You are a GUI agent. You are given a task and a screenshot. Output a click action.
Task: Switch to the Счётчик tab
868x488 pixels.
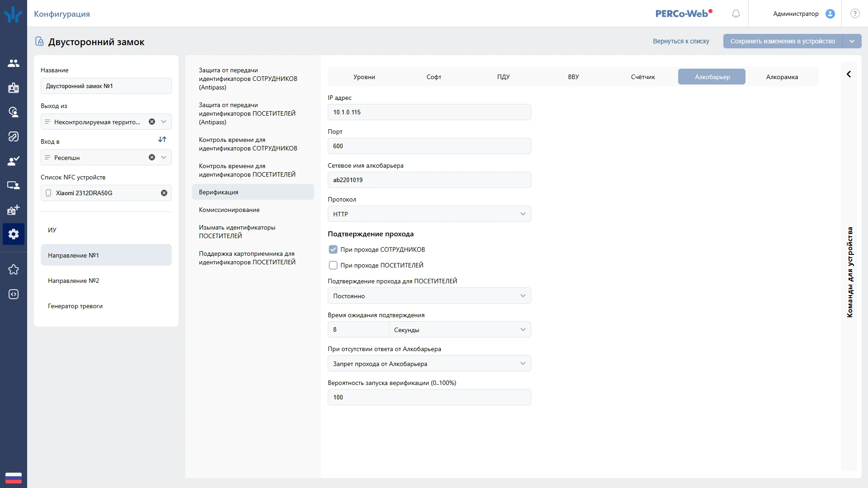click(643, 77)
